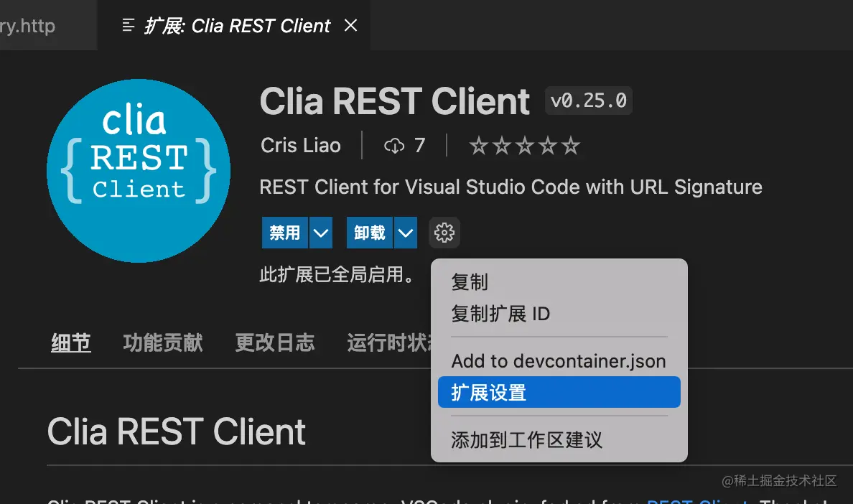
Task: Click the 禁用 button
Action: pos(285,233)
